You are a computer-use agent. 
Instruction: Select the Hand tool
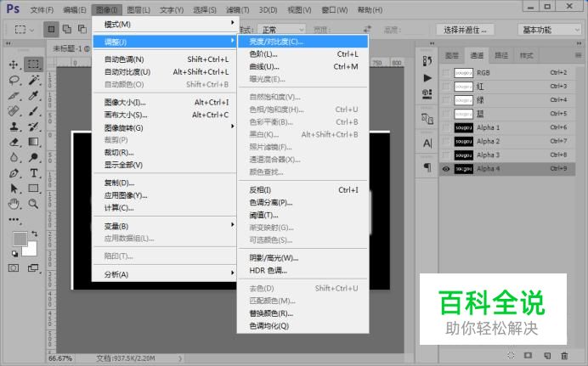[14, 204]
